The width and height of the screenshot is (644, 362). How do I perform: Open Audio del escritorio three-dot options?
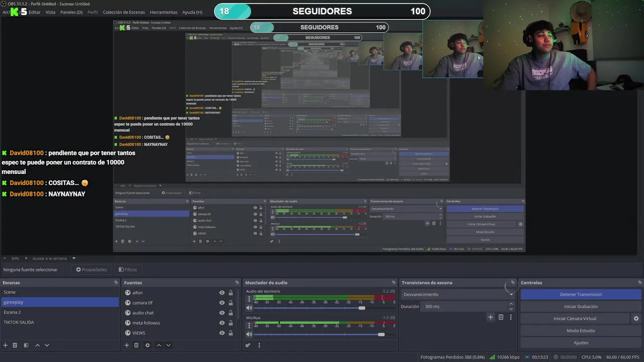(249, 299)
